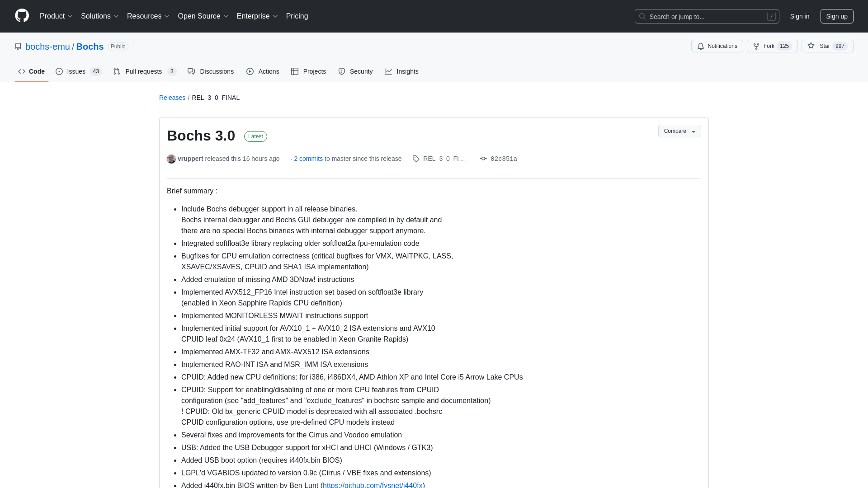Click the 'Added USB boot option' bullet
The image size is (868, 488).
261,460
